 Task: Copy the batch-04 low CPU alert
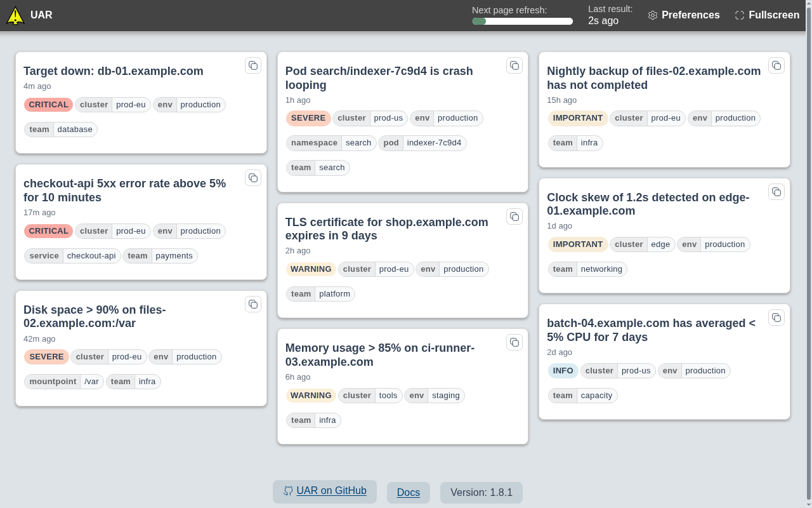click(x=776, y=317)
